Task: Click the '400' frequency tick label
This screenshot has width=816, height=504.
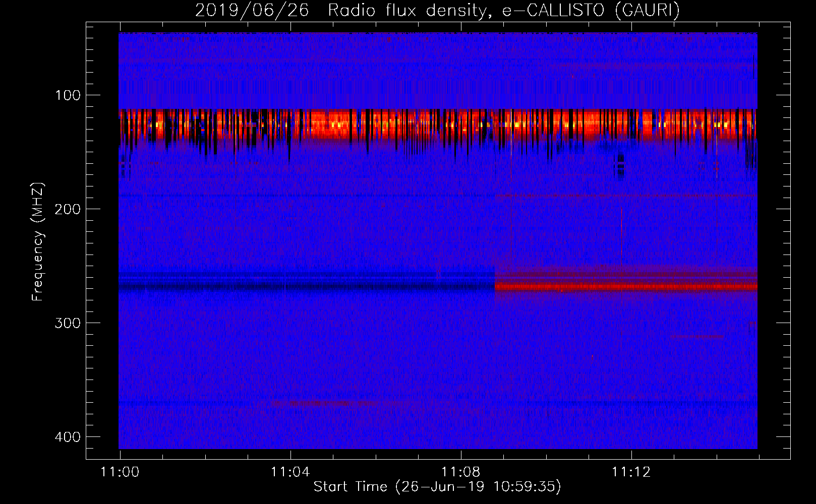Action: 68,437
